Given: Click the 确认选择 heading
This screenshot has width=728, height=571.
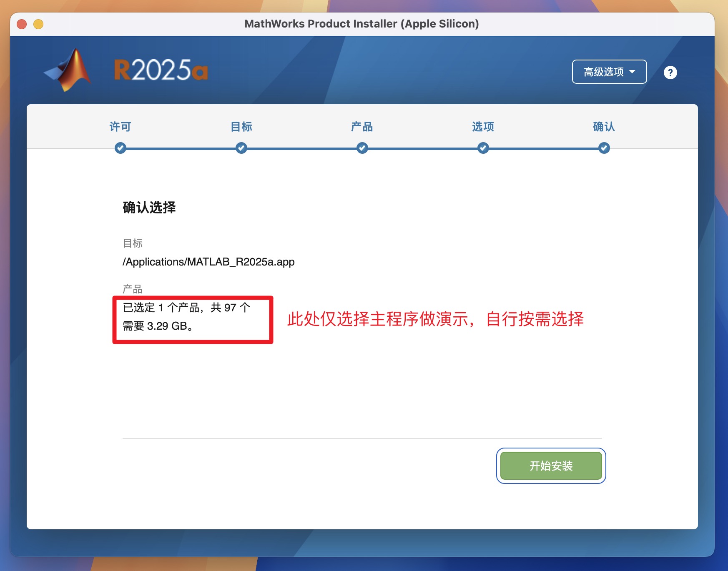Looking at the screenshot, I should point(149,207).
